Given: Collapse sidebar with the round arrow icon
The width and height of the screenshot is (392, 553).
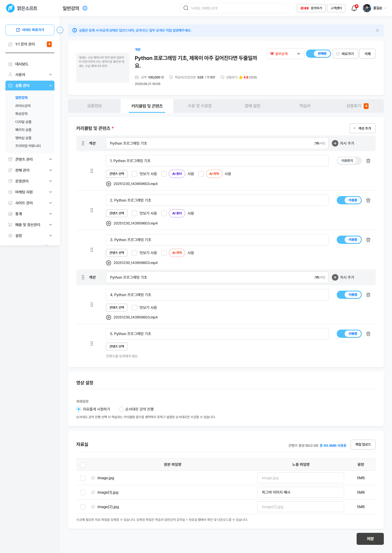Looking at the screenshot, I should point(60,30).
